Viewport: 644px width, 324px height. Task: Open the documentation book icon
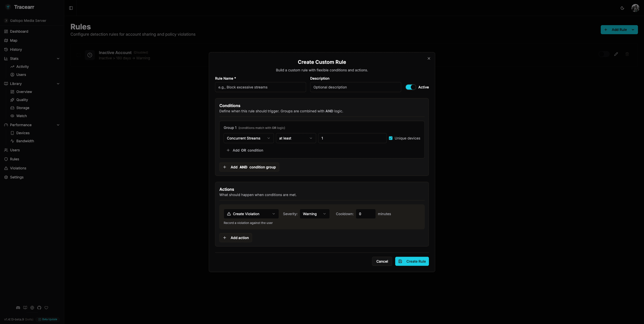click(x=25, y=308)
